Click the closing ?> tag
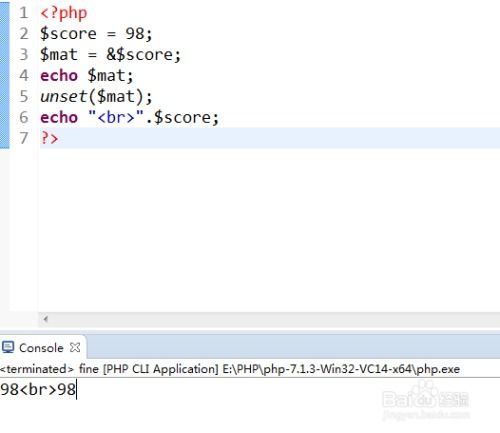The width and height of the screenshot is (500, 433). (x=49, y=138)
